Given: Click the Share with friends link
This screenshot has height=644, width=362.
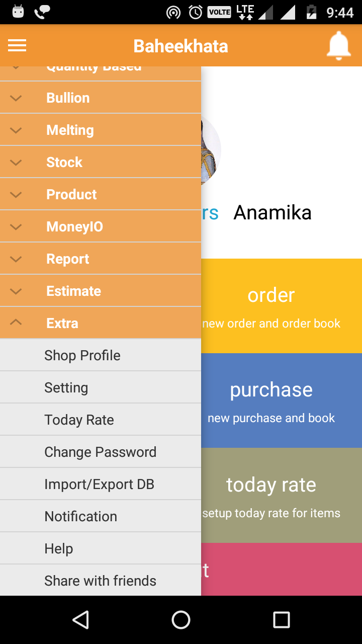Looking at the screenshot, I should [100, 581].
